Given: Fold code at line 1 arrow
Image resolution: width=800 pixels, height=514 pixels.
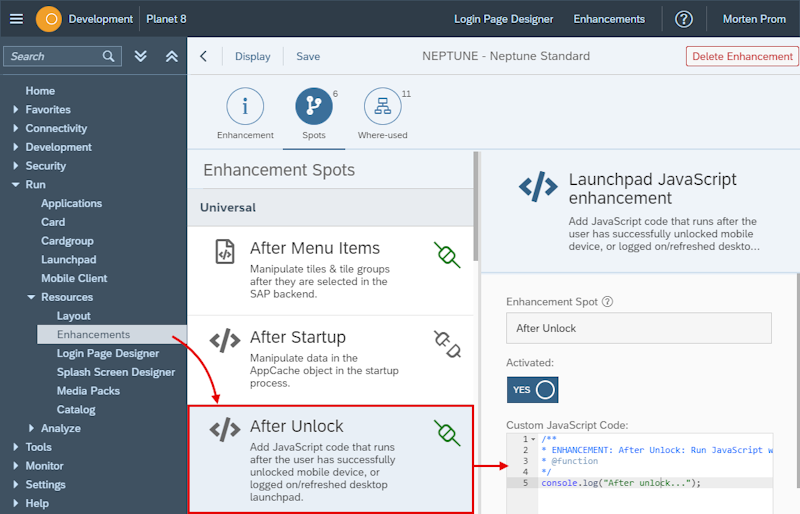Looking at the screenshot, I should (x=533, y=439).
